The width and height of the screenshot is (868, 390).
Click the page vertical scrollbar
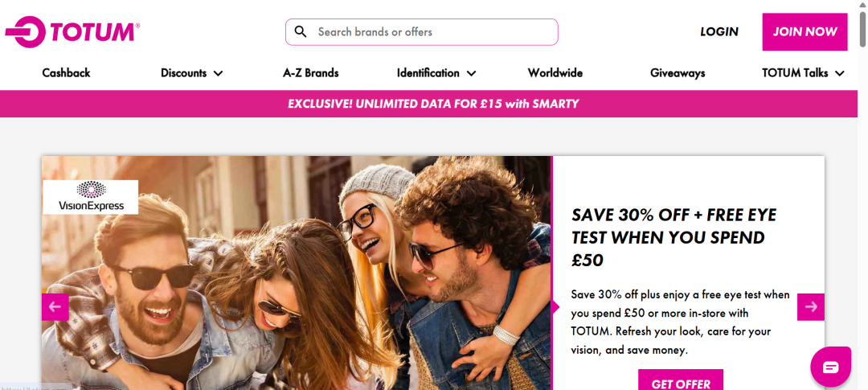tap(862, 195)
